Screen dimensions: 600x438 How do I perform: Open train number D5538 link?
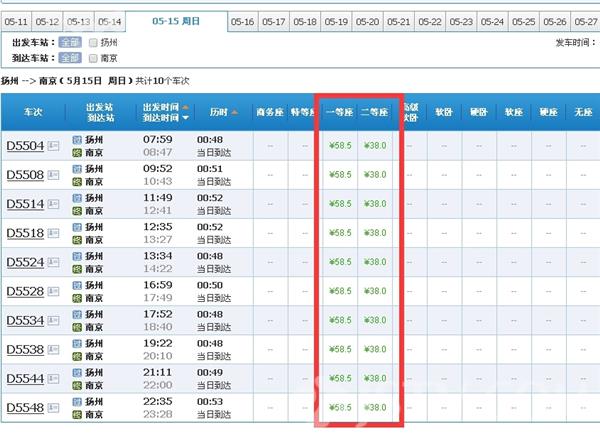point(25,349)
